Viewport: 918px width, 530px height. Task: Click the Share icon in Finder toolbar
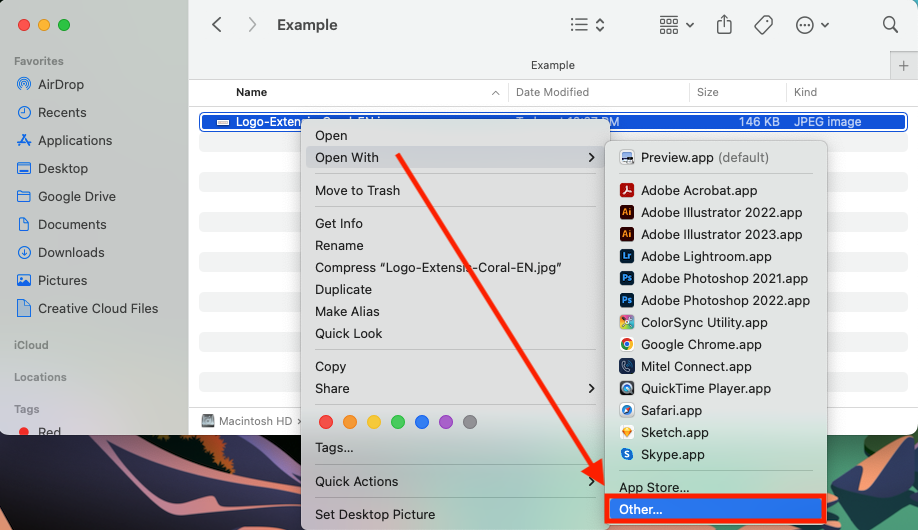pyautogui.click(x=726, y=25)
